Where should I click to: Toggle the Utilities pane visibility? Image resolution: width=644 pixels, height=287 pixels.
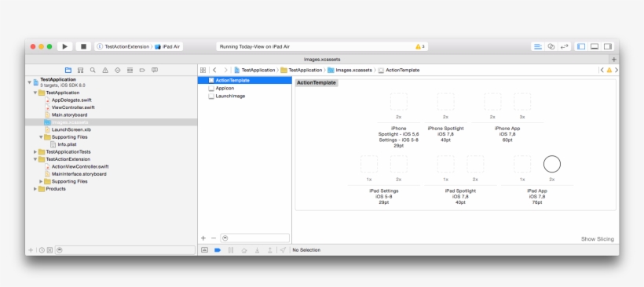(608, 47)
